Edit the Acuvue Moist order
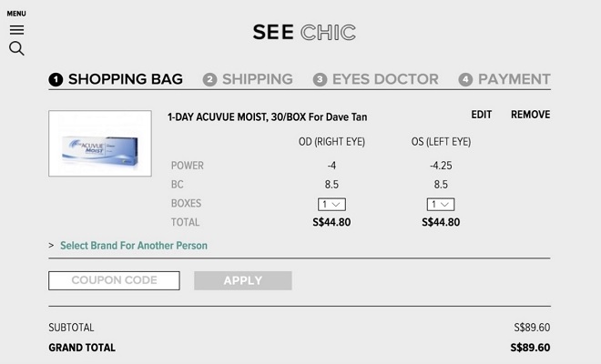Screen dimensions: 601x364 482,115
